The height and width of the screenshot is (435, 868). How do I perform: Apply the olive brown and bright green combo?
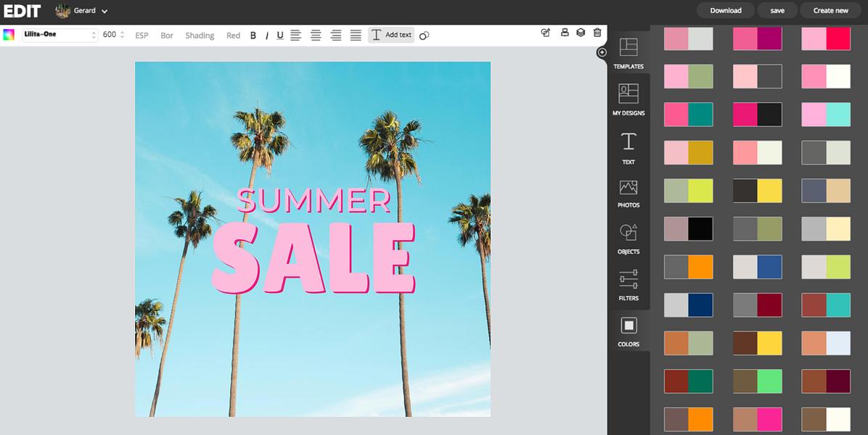pos(757,381)
